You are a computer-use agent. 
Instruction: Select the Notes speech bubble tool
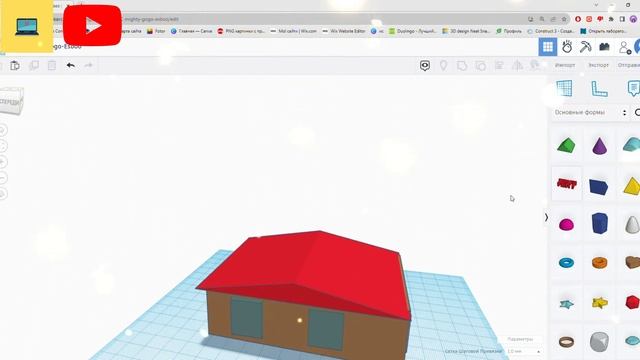tap(633, 89)
